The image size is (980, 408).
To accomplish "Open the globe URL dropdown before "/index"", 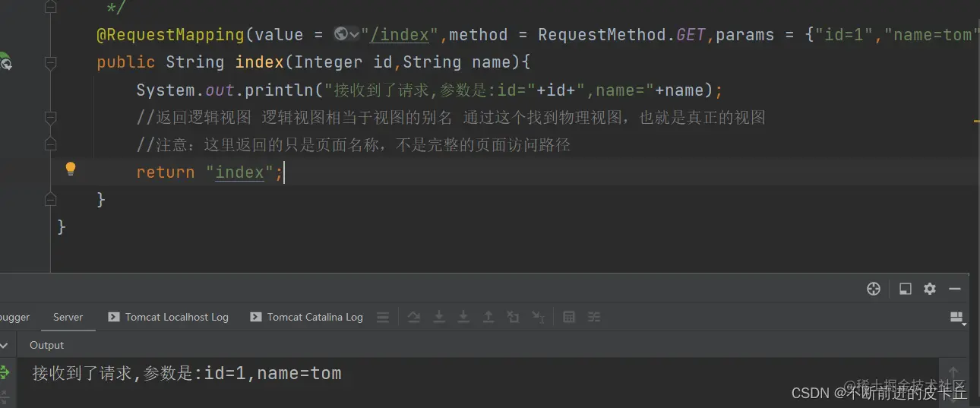I will pos(346,34).
